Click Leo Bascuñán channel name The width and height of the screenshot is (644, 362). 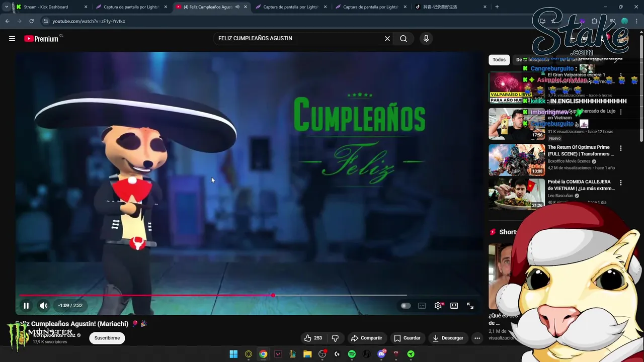(560, 196)
